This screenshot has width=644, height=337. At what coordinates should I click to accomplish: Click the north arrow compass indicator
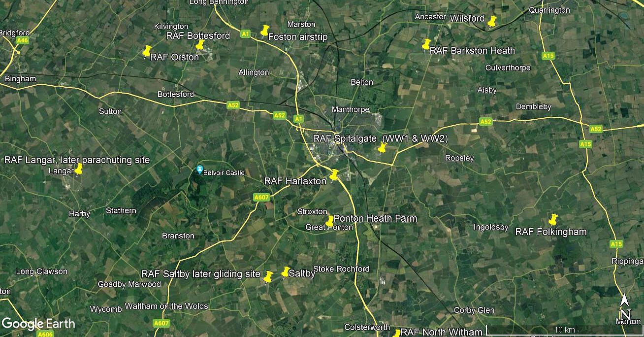[x=624, y=306]
